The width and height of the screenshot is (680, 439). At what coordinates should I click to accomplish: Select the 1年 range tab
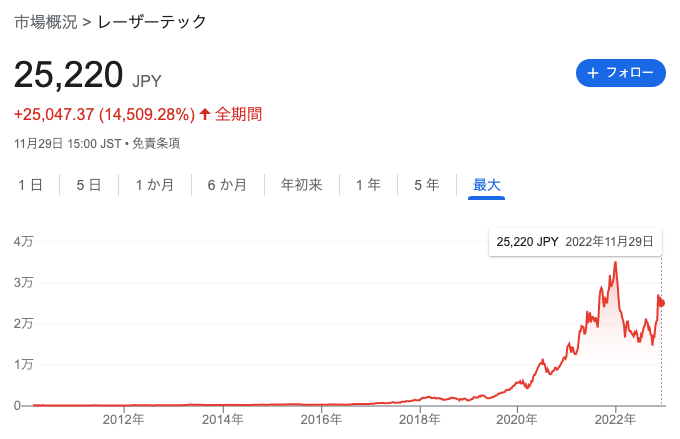368,185
